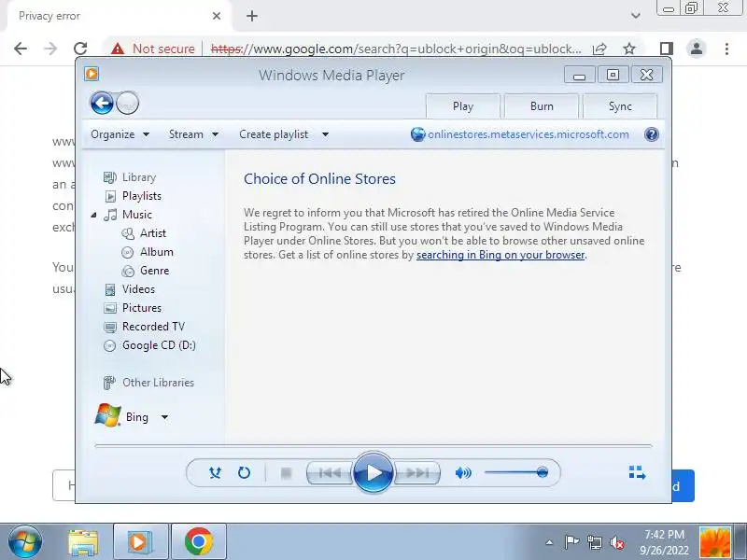Switch to Now Playing view icon
747x560 pixels.
click(637, 472)
